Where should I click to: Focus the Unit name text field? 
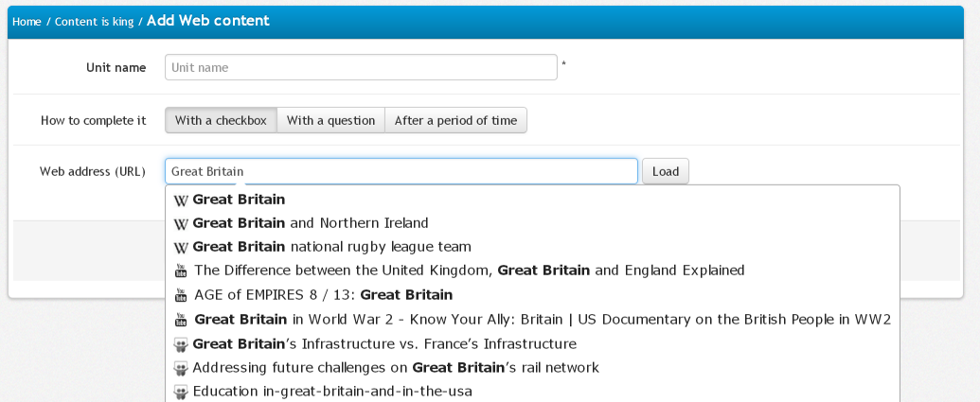tap(361, 67)
